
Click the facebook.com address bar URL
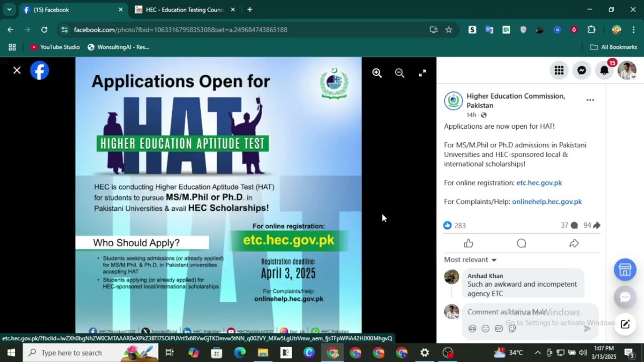click(181, 30)
